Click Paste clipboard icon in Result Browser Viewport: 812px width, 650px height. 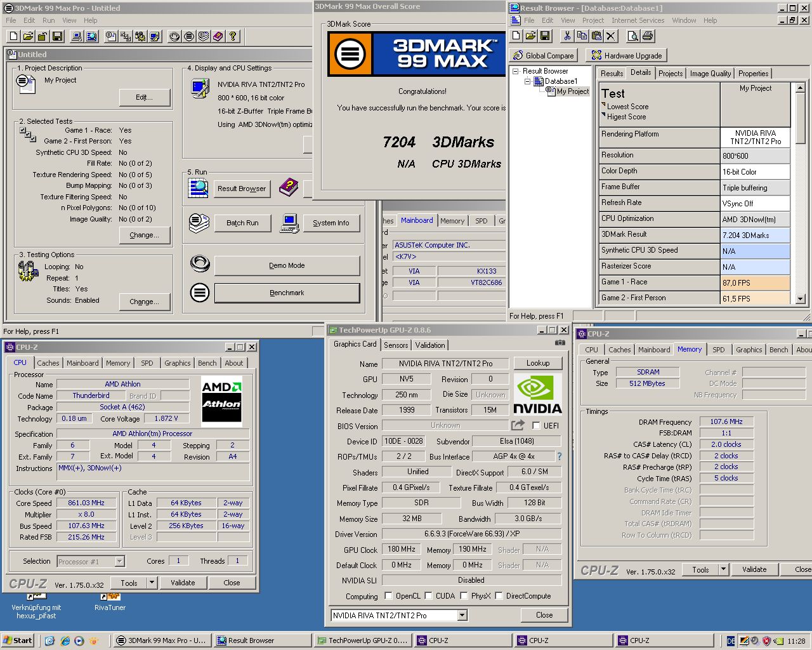(596, 36)
